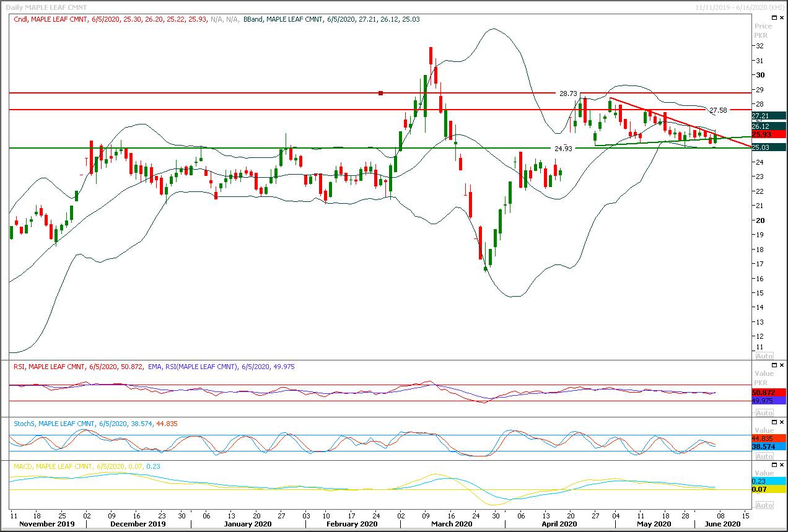Viewport: 788px width, 532px height.
Task: Click the March 2020 time axis label
Action: click(x=452, y=524)
